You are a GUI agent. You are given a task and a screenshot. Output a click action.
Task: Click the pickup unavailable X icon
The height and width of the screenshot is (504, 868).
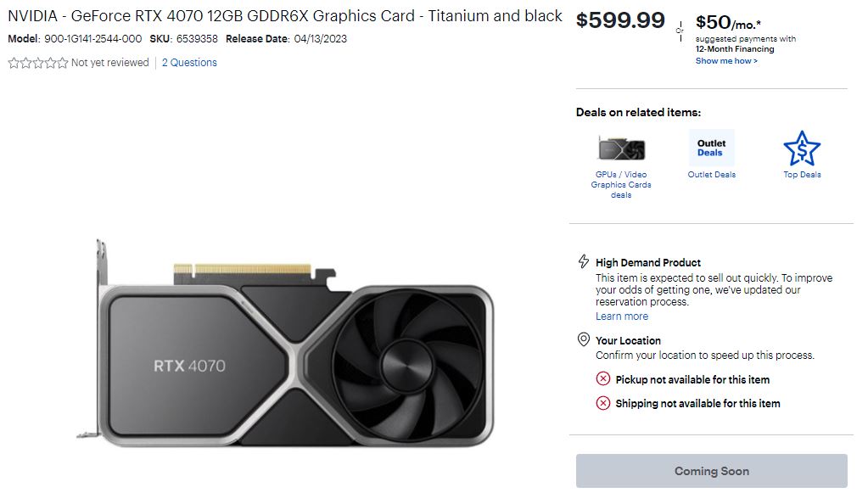603,379
